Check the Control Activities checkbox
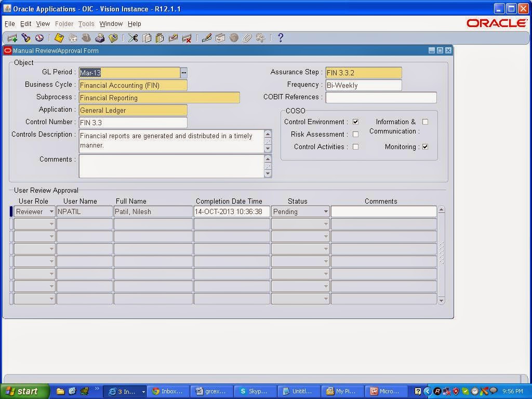This screenshot has height=399, width=532. click(355, 147)
